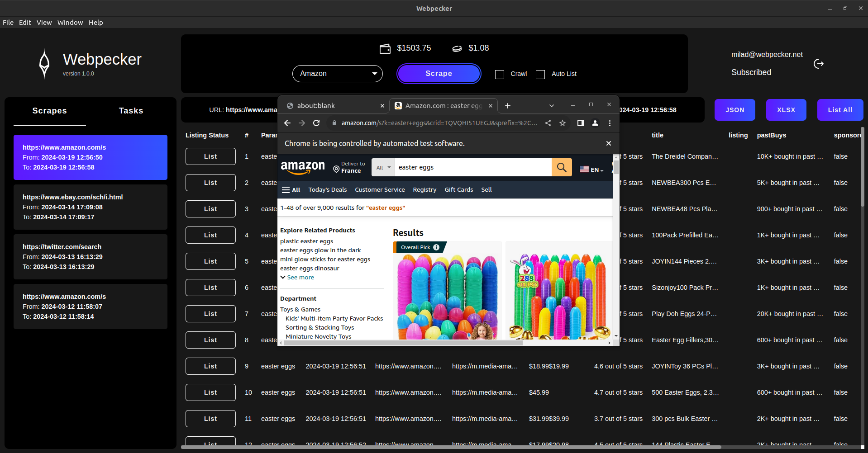
Task: Open Customer Service link on Amazon
Action: point(380,190)
